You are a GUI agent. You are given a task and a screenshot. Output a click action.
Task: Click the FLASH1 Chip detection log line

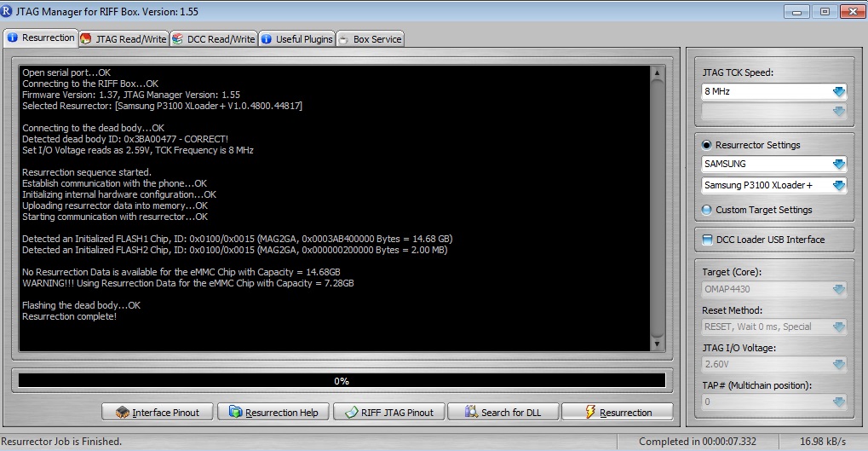[x=238, y=239]
